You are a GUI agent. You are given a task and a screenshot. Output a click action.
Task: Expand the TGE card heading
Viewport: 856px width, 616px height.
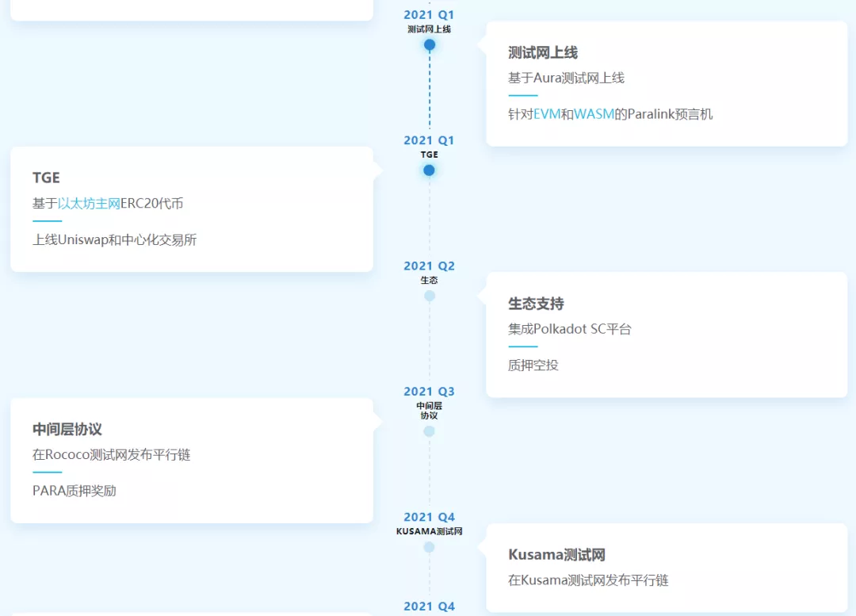pyautogui.click(x=46, y=178)
